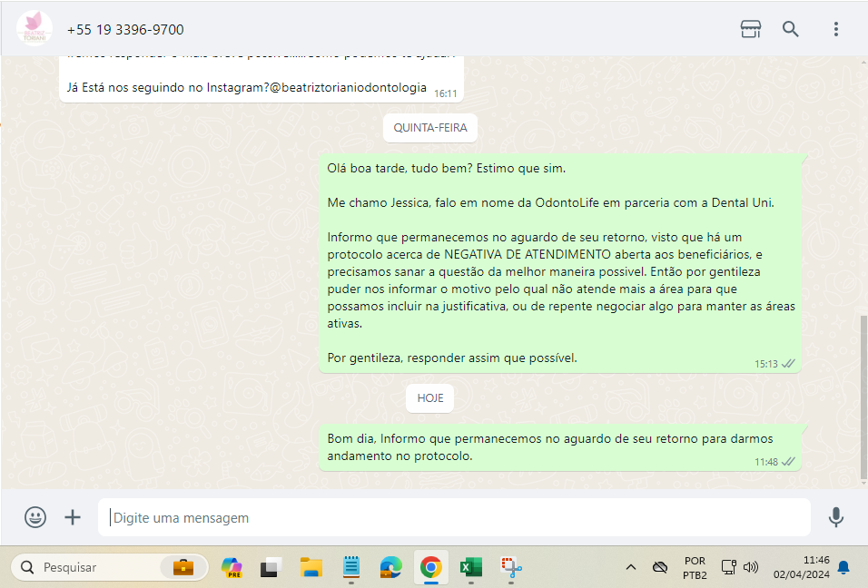Expand the hidden system tray icons
Image resolution: width=868 pixels, height=588 pixels.
coord(630,567)
